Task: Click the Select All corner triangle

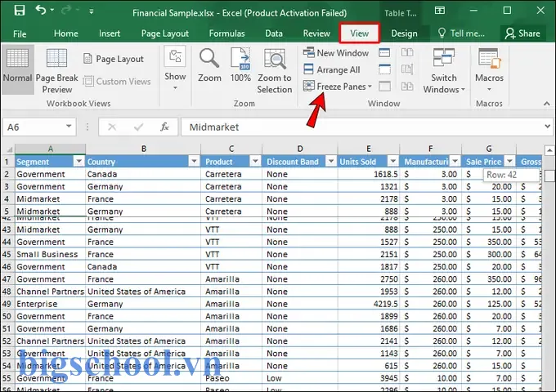Action: coord(8,149)
